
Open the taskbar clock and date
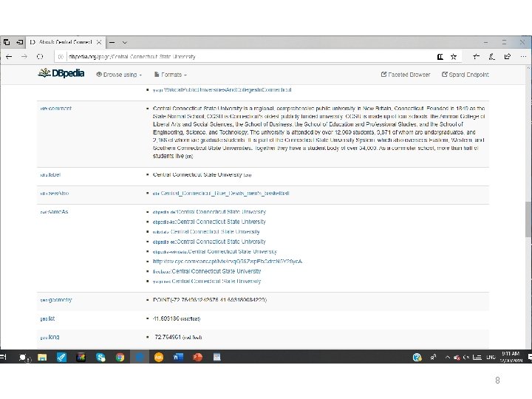click(511, 357)
